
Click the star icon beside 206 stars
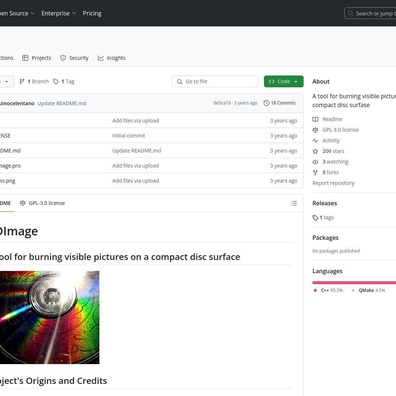tap(315, 151)
